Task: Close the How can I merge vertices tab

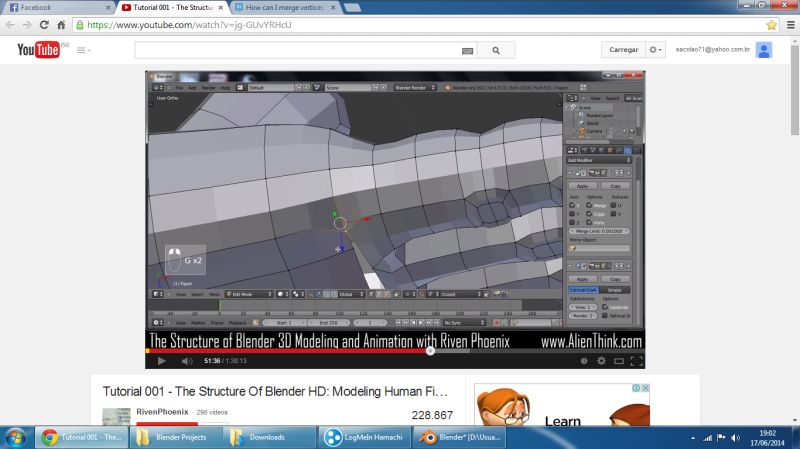Action: [333, 8]
